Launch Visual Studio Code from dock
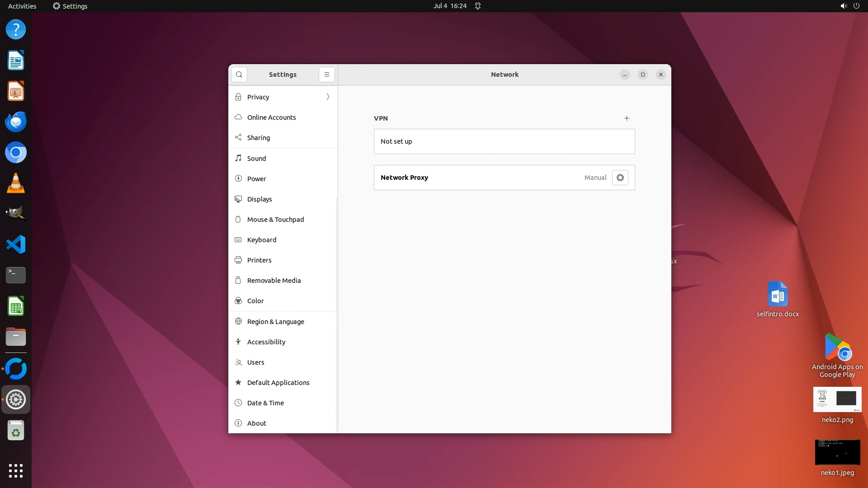868x488 pixels. point(16,244)
